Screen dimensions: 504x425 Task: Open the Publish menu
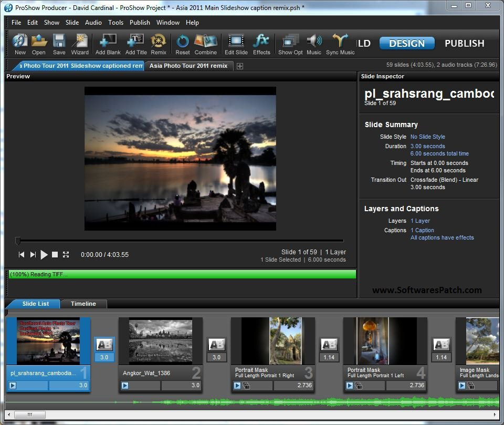click(x=140, y=23)
